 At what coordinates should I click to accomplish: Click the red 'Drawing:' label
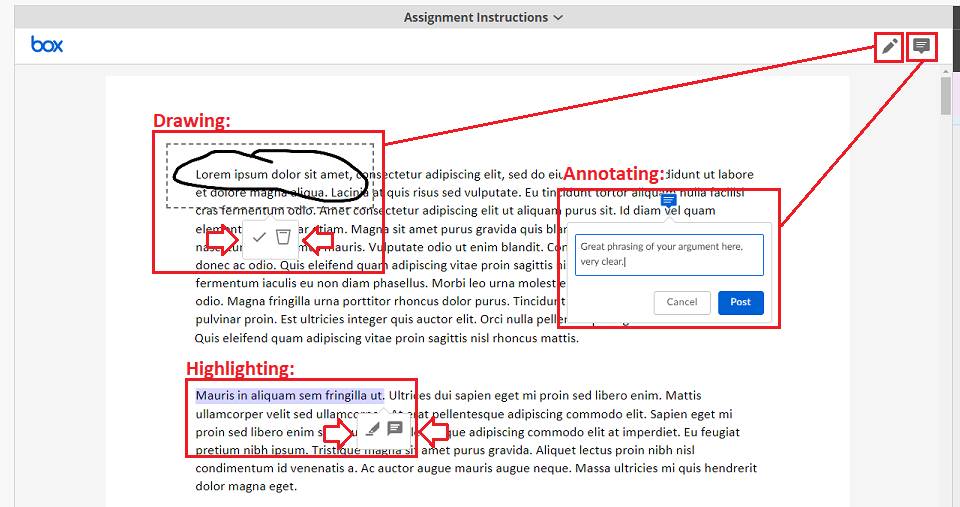click(x=191, y=121)
